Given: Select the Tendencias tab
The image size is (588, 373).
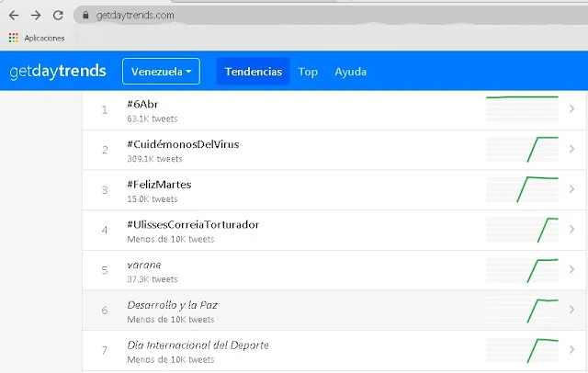Looking at the screenshot, I should 254,72.
